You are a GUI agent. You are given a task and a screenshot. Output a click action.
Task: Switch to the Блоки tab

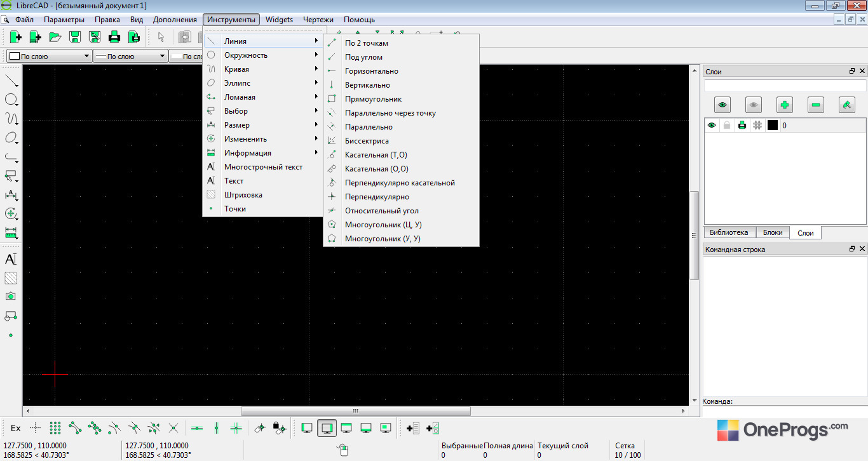tap(773, 232)
